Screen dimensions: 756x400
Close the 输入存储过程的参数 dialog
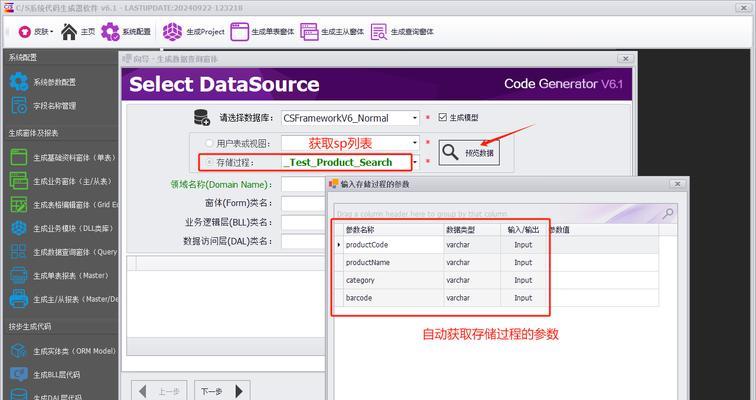[x=677, y=184]
